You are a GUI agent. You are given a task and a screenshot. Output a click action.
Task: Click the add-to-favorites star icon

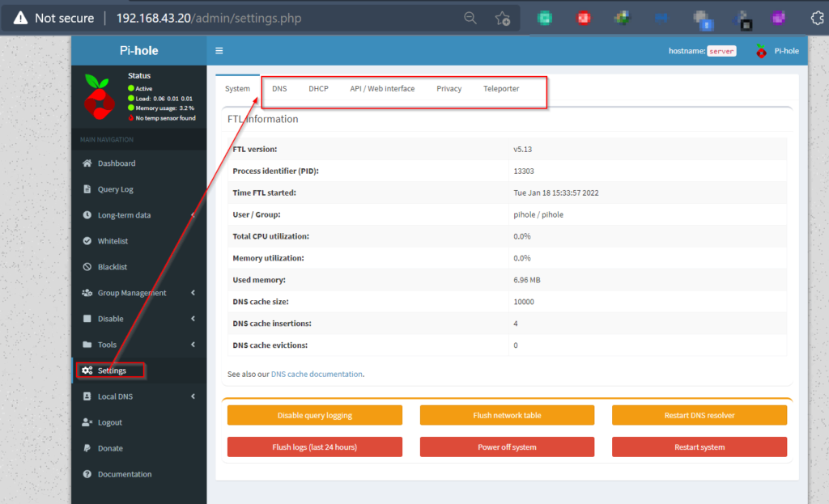pyautogui.click(x=503, y=19)
